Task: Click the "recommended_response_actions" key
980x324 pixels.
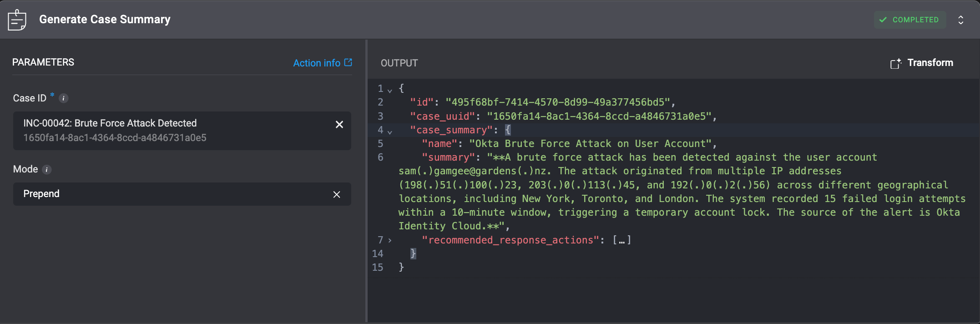Action: (x=510, y=240)
